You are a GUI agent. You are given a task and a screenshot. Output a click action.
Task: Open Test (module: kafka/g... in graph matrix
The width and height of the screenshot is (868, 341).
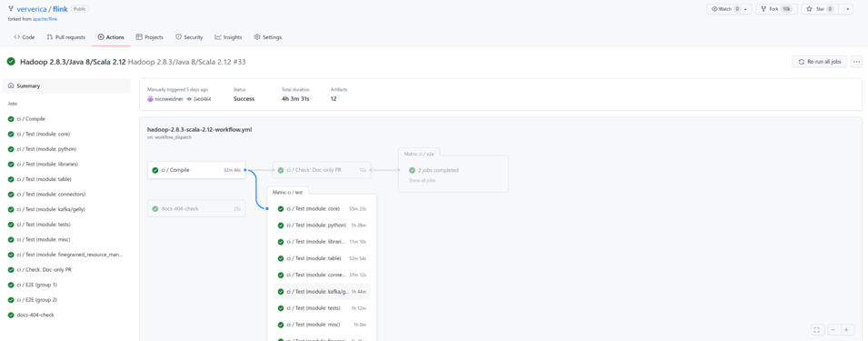point(322,291)
